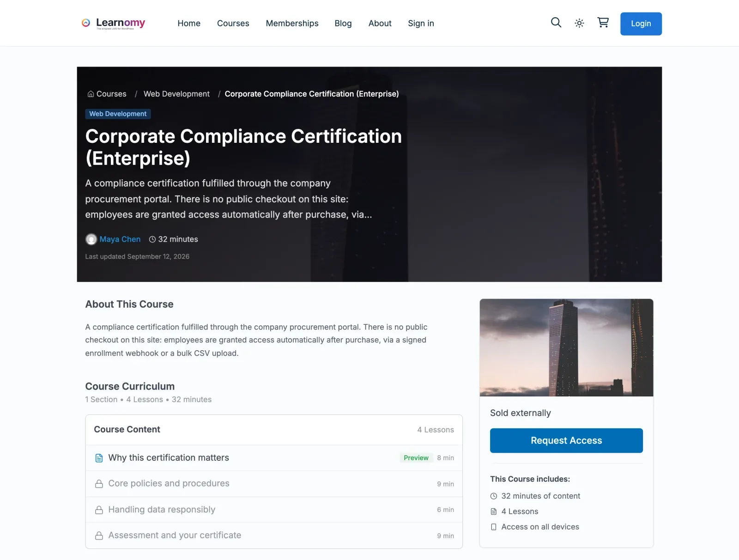Open the Memberships menu item
739x560 pixels.
(292, 23)
